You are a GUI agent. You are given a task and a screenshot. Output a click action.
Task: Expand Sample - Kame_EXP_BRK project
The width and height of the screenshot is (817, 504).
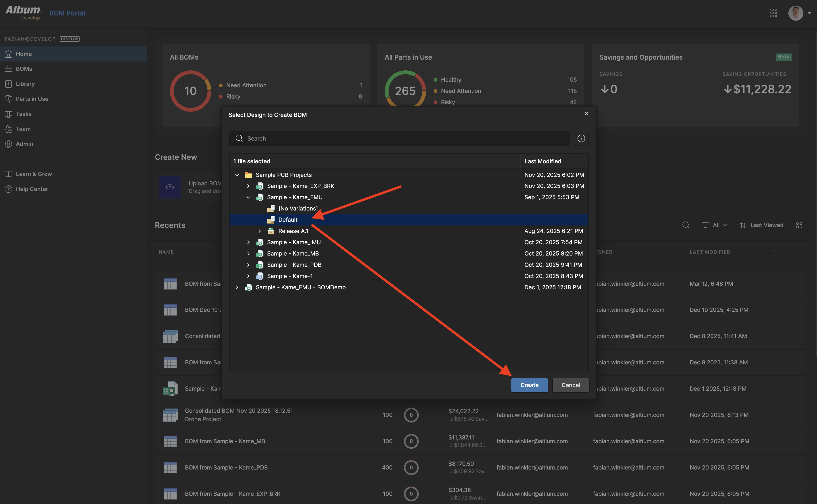tap(248, 186)
